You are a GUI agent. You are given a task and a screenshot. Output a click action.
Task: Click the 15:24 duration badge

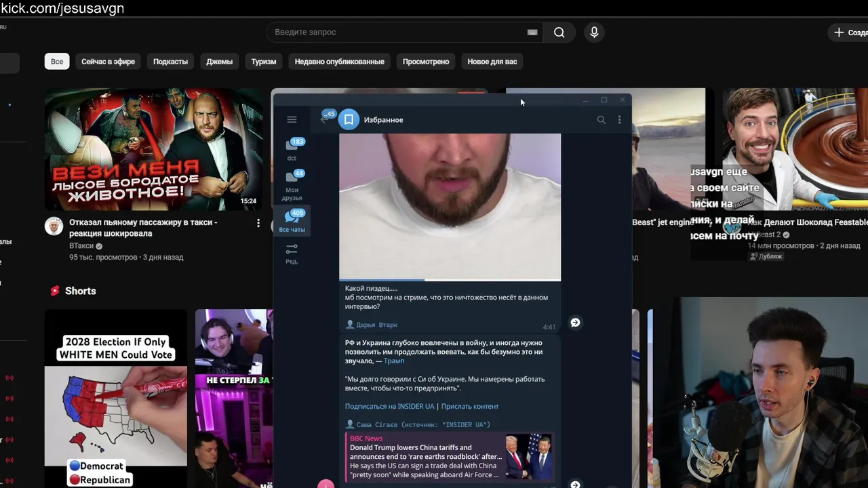tap(248, 201)
